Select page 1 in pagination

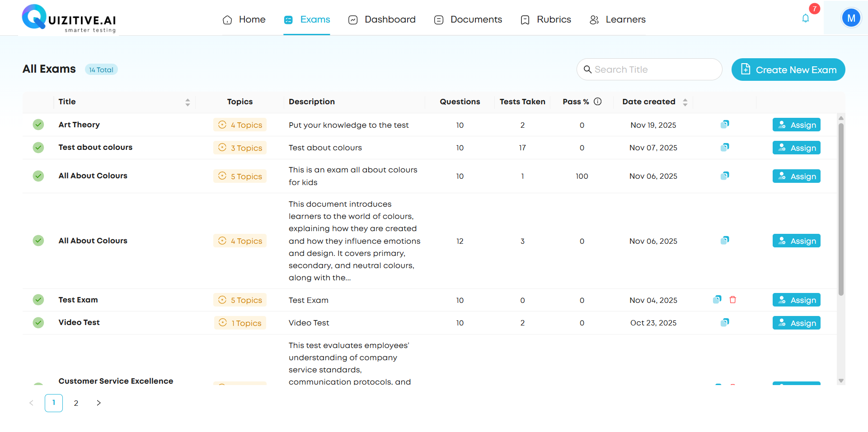point(54,403)
